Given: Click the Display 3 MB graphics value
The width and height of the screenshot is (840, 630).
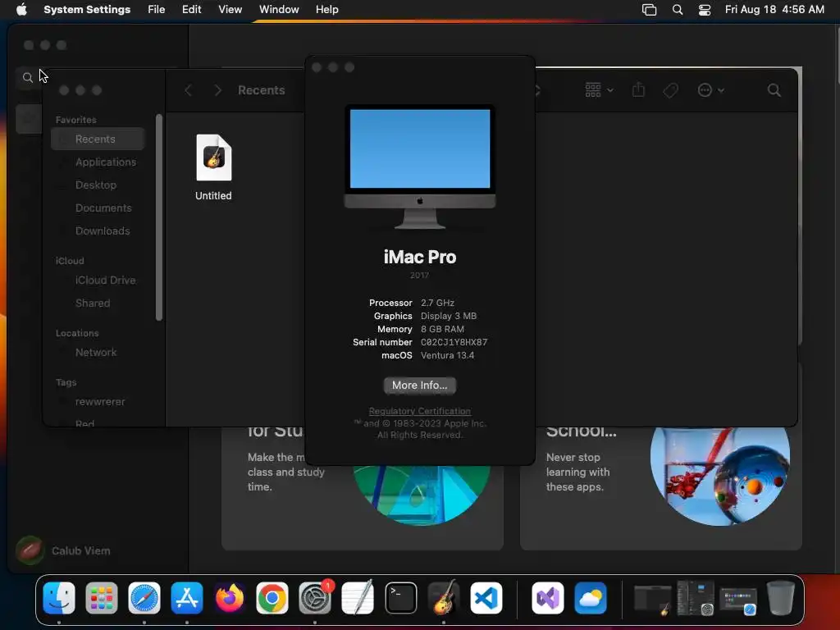Looking at the screenshot, I should pos(449,316).
